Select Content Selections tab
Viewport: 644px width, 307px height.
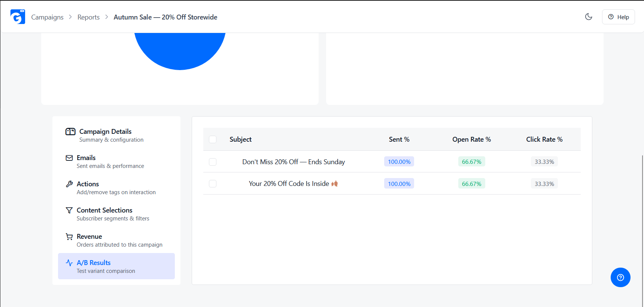pyautogui.click(x=116, y=214)
